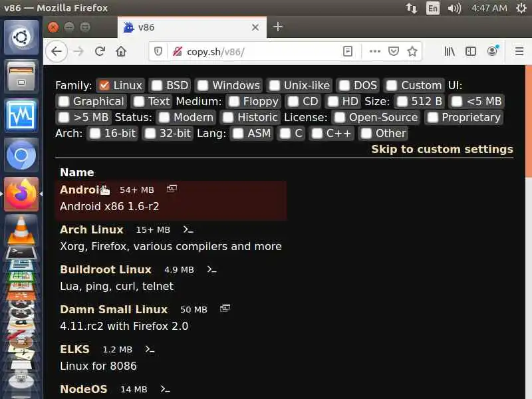Open a new tab with plus button
This screenshot has height=399, width=532.
(278, 27)
